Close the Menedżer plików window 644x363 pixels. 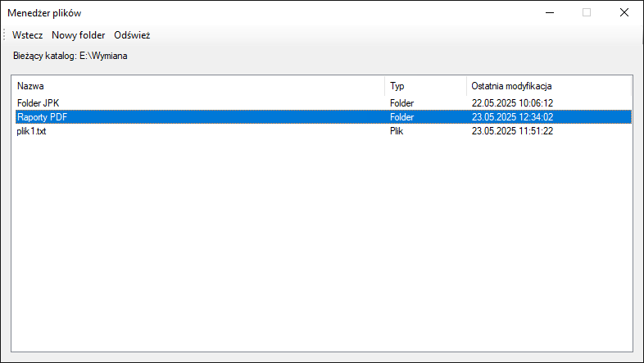coord(624,13)
